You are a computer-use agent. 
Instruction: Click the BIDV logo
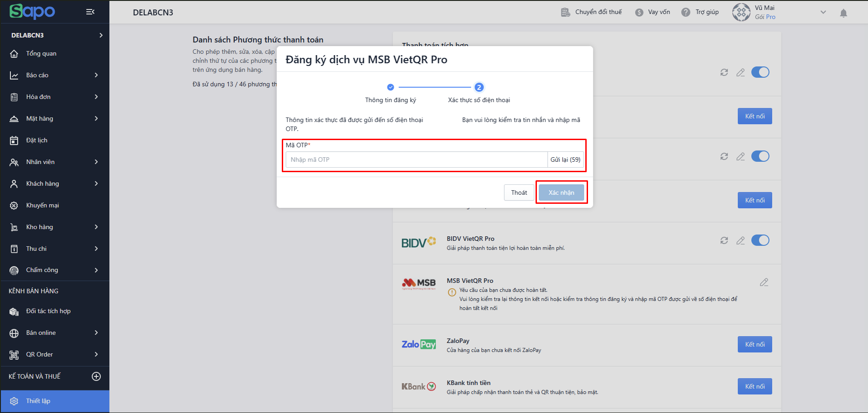click(419, 243)
